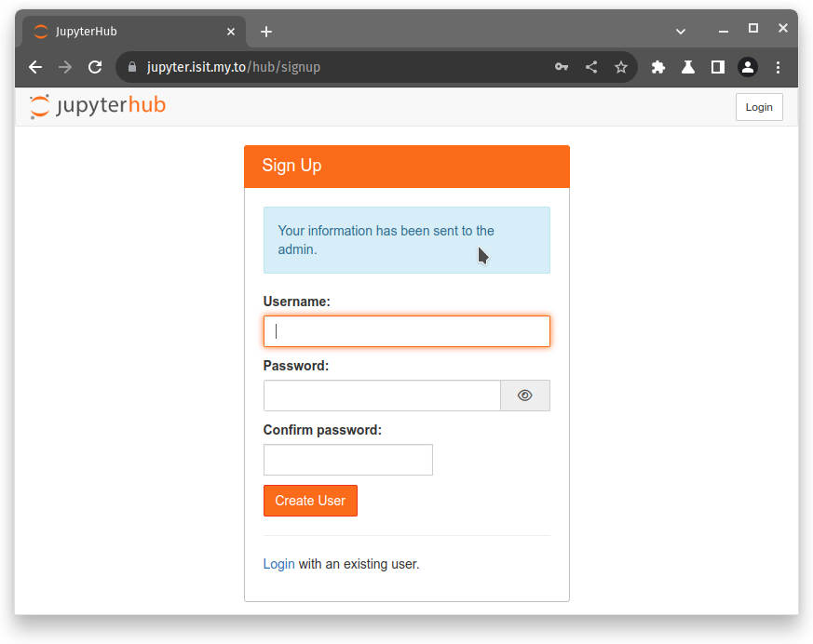Follow the Login link for existing users
Viewport: 813px width, 644px height.
[278, 564]
